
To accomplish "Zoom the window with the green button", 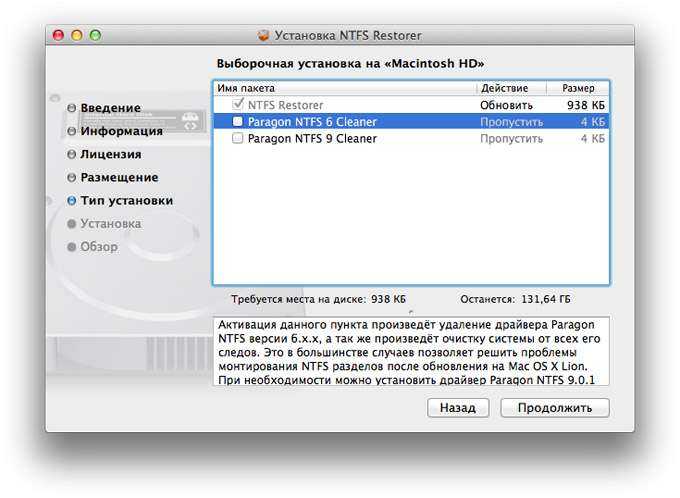I will tap(95, 35).
